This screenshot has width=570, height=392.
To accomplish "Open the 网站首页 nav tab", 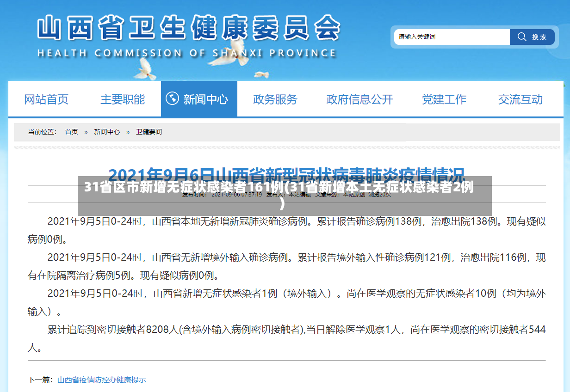I will [x=46, y=99].
